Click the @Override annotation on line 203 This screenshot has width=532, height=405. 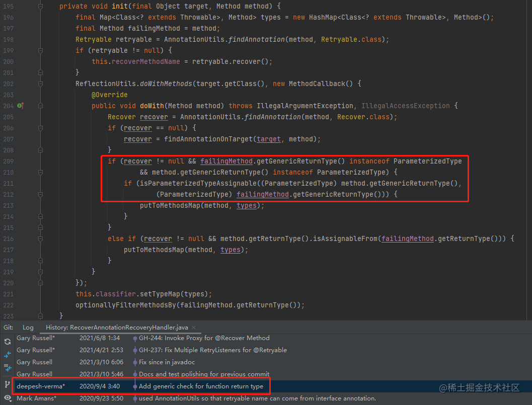pos(110,95)
